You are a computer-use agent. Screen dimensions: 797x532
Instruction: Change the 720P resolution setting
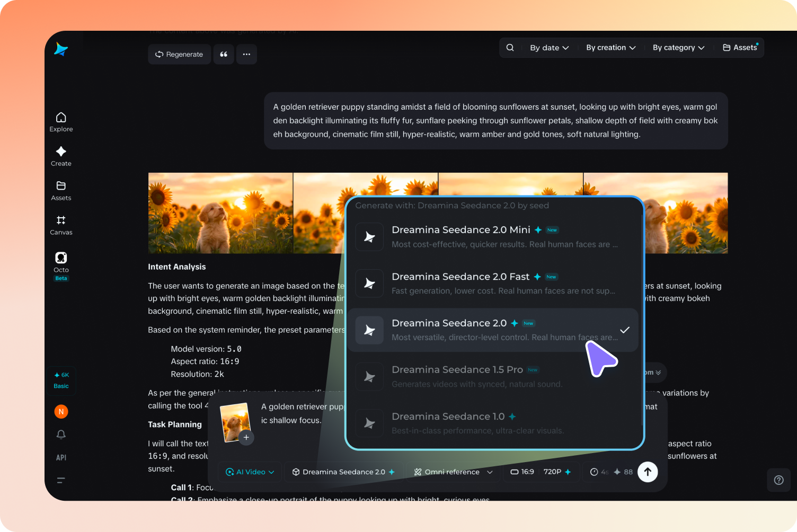coord(557,472)
